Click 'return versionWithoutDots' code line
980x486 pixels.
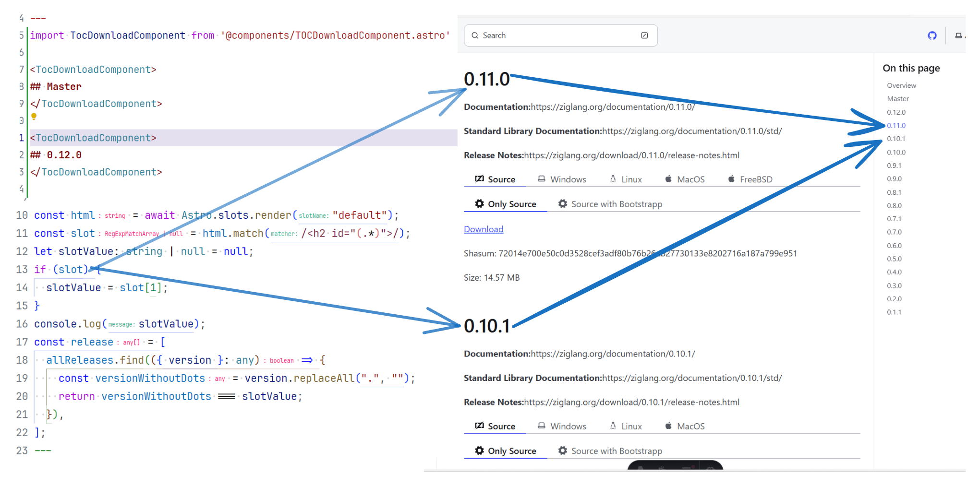click(180, 397)
